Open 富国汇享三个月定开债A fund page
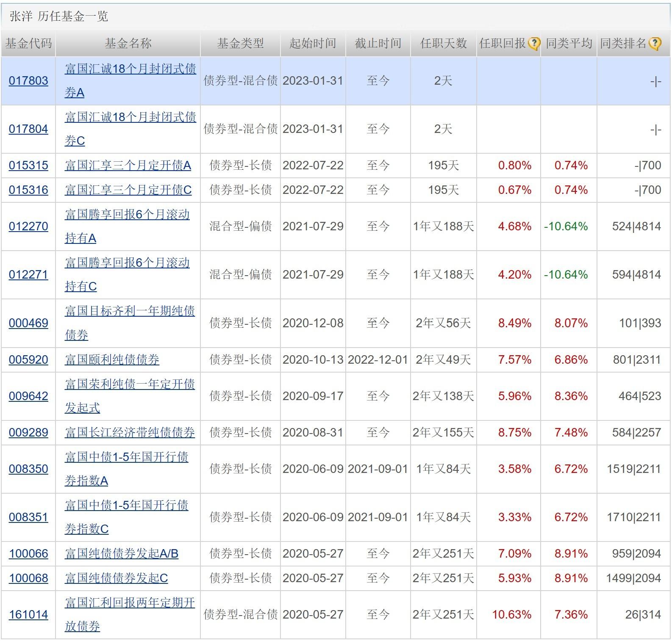 click(x=128, y=166)
